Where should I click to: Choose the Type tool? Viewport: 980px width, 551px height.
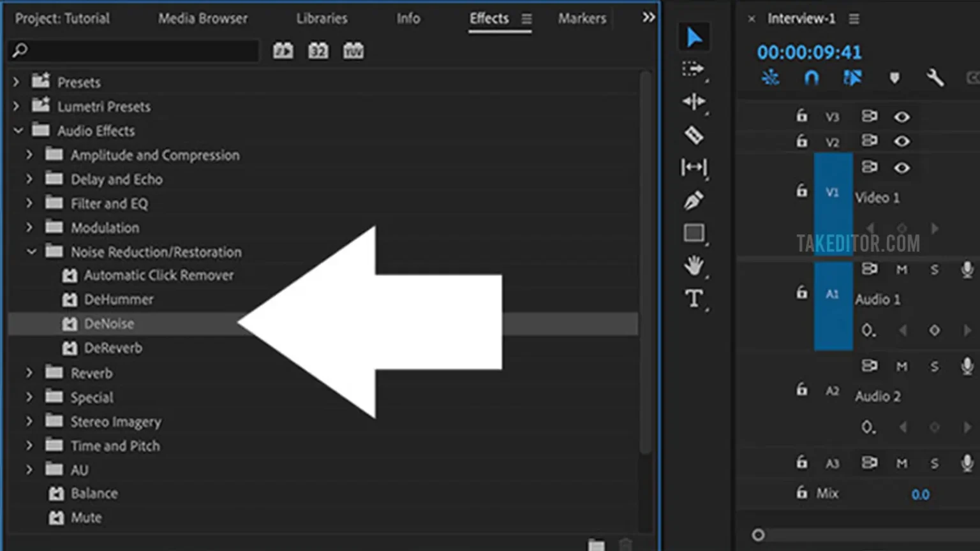click(x=694, y=298)
